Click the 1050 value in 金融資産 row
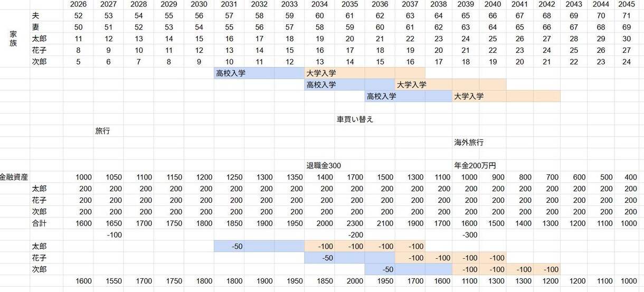 (x=113, y=177)
